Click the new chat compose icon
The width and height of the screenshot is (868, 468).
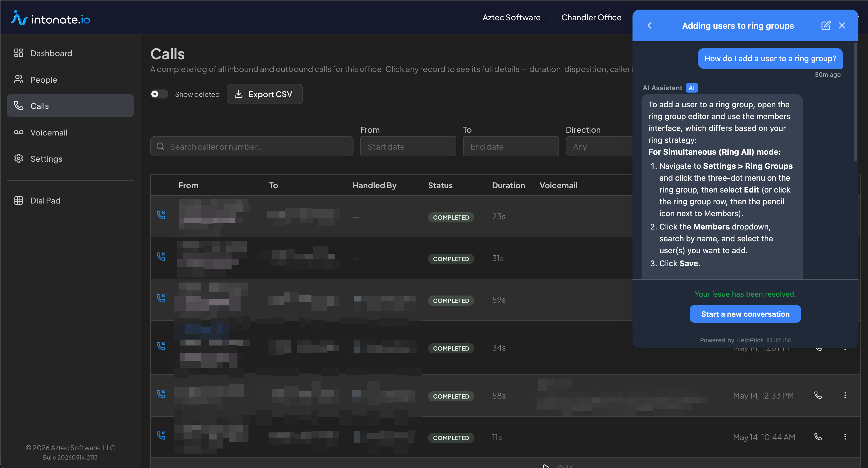pos(826,26)
